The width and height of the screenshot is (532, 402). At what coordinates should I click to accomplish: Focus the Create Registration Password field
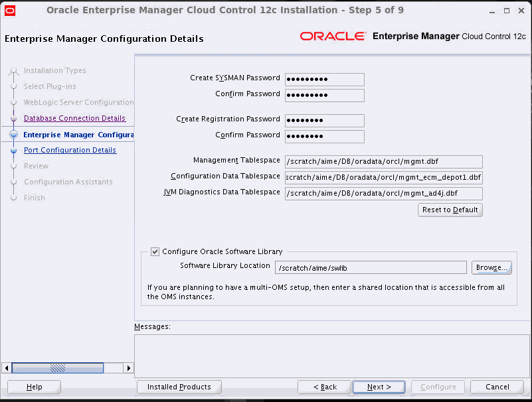click(325, 120)
